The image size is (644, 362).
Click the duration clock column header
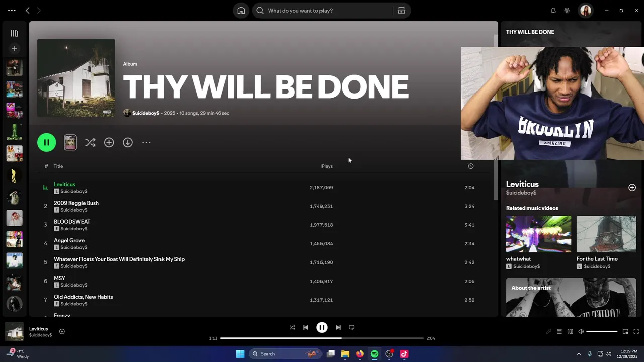[x=471, y=166]
